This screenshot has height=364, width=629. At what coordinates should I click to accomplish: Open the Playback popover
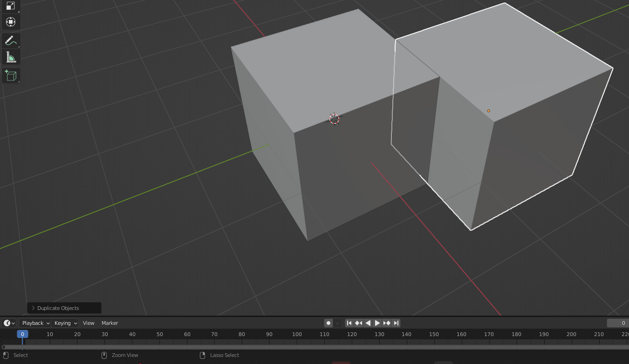point(36,323)
